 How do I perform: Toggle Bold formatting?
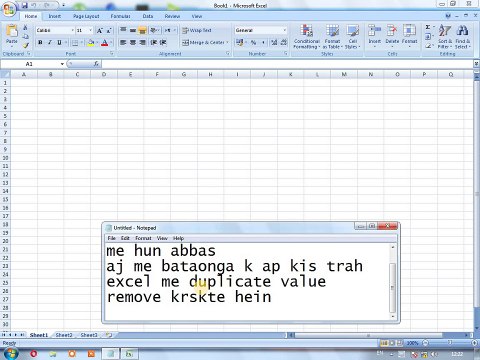pos(40,42)
